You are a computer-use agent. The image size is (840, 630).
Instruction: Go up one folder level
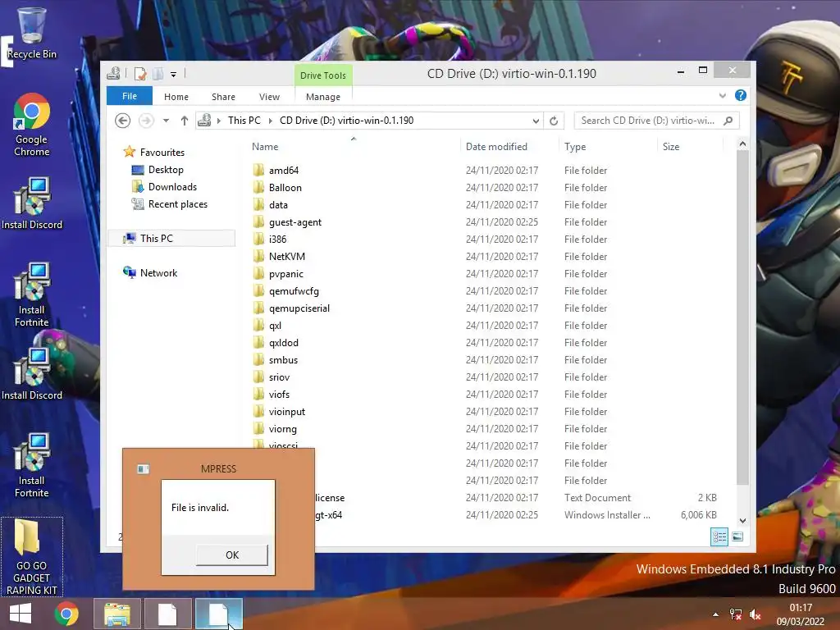click(x=185, y=121)
